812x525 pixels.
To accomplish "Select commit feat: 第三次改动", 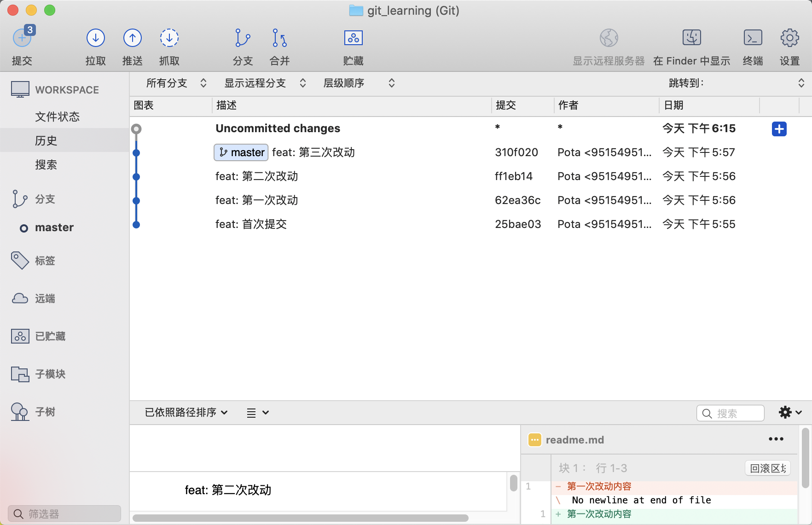I will [470, 152].
